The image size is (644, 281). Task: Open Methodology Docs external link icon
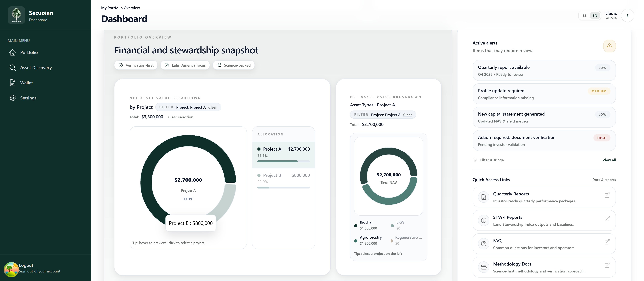(607, 265)
